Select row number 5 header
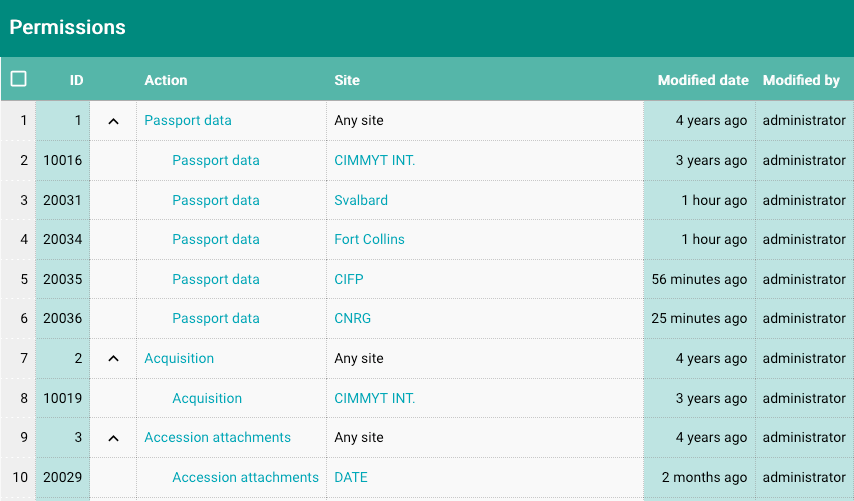854x501 pixels. [18, 279]
